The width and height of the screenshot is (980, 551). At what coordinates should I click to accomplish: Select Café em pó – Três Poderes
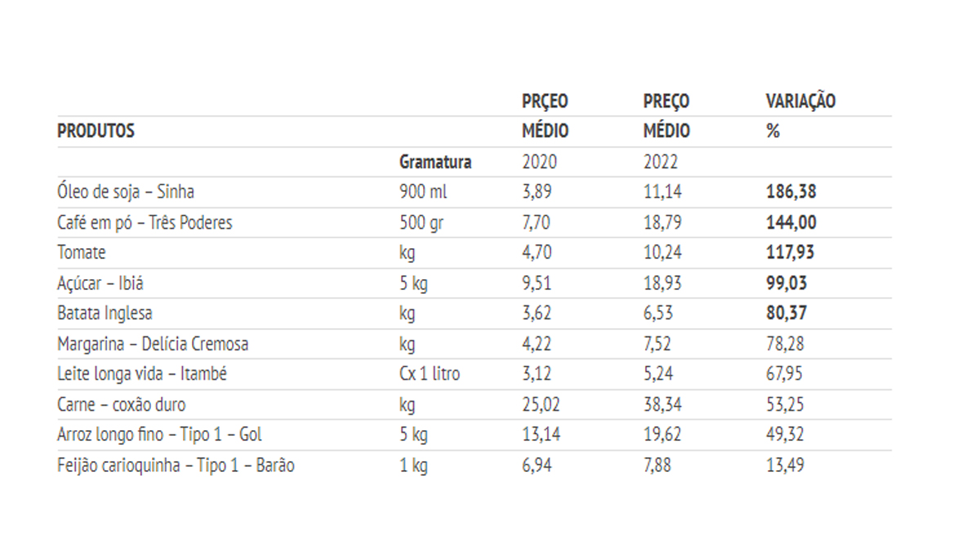(145, 222)
